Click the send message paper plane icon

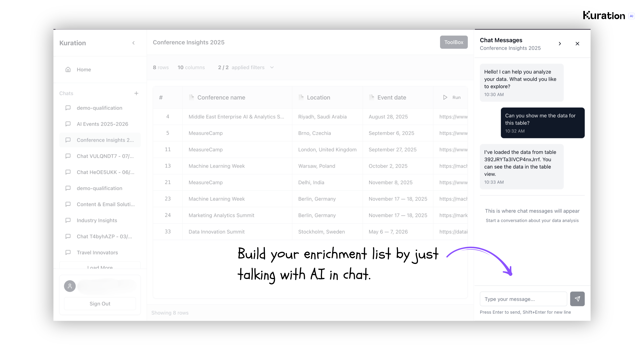tap(577, 299)
